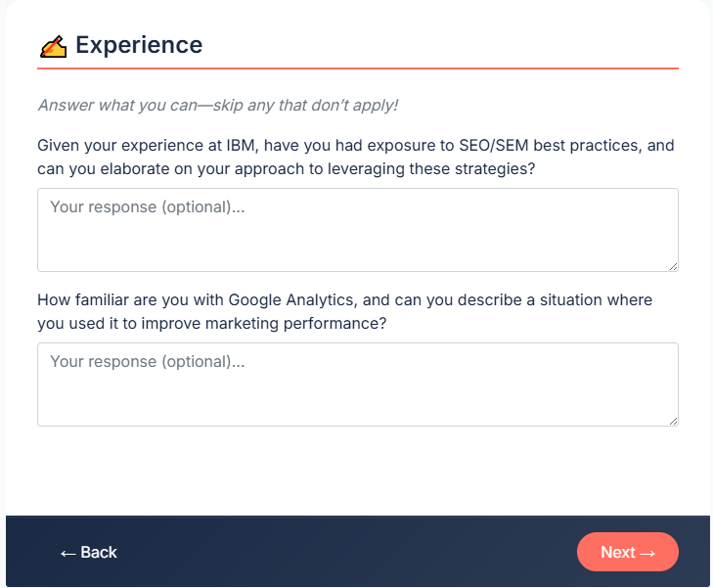Viewport: 713px width, 588px height.
Task: Click the resize handle of the Google Analytics text box
Action: [673, 421]
